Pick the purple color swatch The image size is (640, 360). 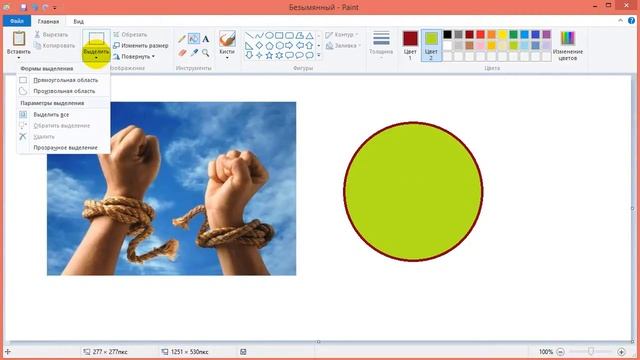point(547,34)
